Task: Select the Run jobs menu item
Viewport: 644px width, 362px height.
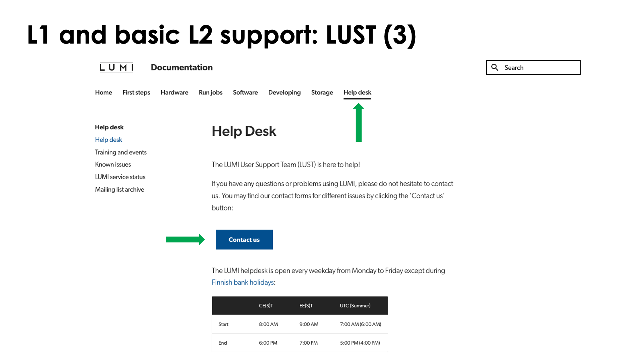Action: tap(210, 92)
